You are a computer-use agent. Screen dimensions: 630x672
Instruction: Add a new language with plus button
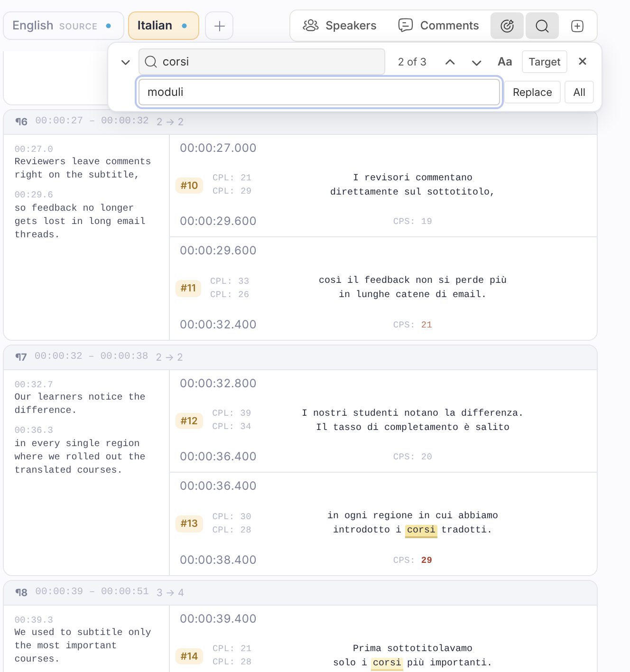pos(219,26)
